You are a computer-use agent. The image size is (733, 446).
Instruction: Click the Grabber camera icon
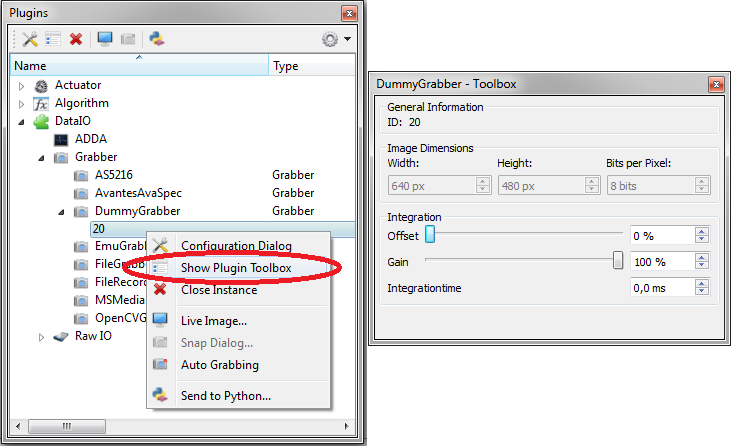61,158
